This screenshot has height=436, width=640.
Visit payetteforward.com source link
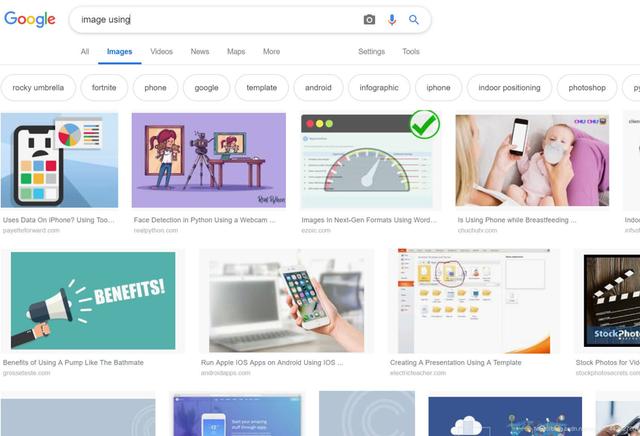[31, 230]
